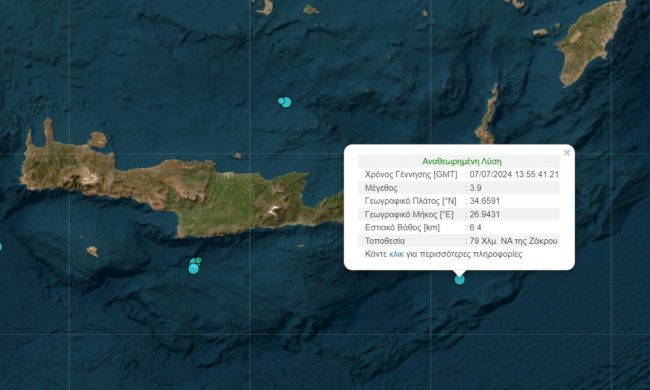Image resolution: width=650 pixels, height=390 pixels.
Task: Select the earthquake marker below the popup pointer
Action: click(x=460, y=280)
